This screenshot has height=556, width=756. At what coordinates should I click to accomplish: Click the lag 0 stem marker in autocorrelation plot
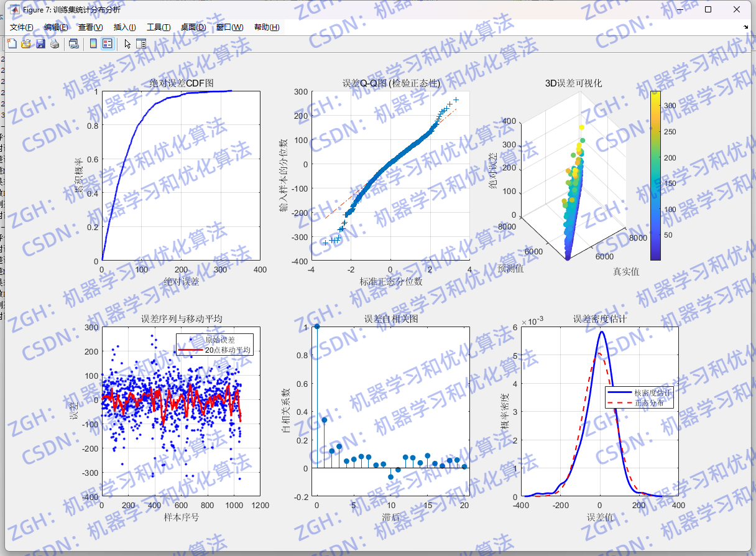(317, 327)
